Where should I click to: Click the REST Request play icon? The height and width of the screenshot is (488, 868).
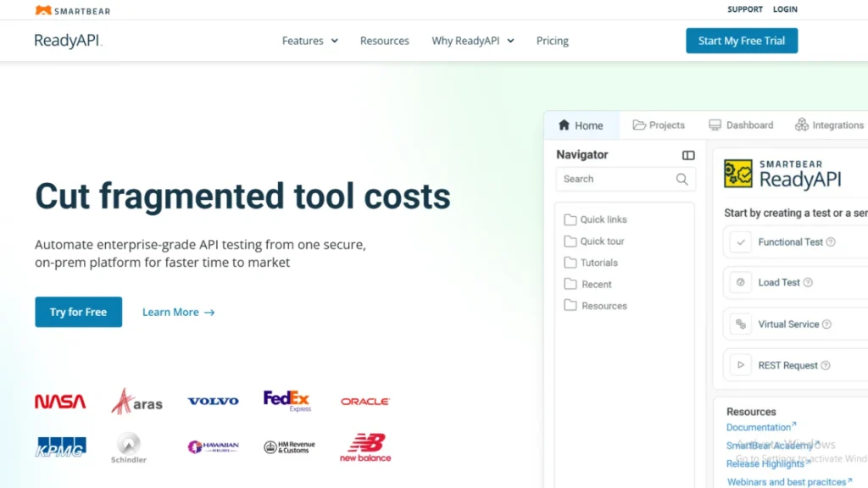coord(740,364)
